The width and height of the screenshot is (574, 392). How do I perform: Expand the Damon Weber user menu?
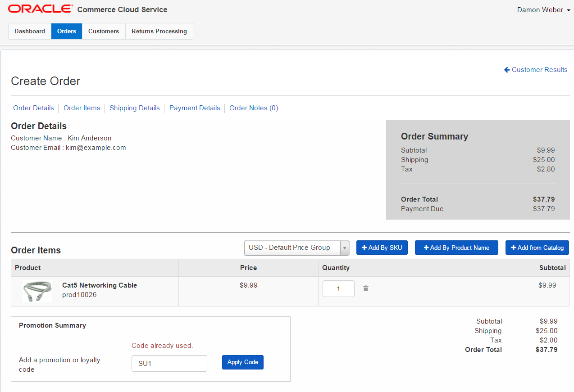pyautogui.click(x=543, y=10)
